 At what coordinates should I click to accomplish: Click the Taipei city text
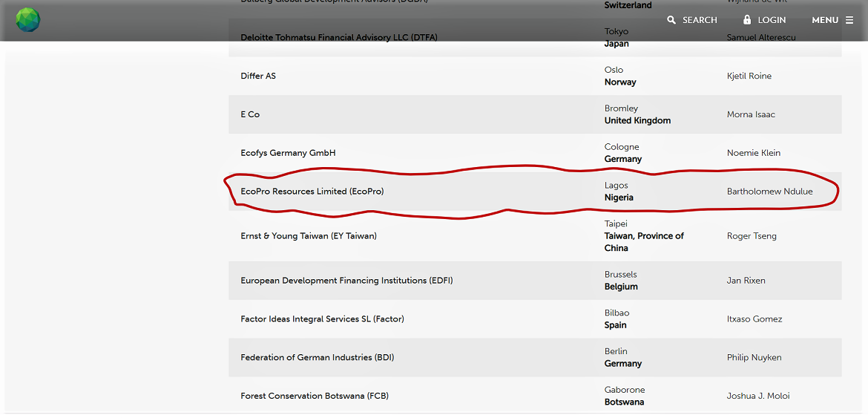617,223
